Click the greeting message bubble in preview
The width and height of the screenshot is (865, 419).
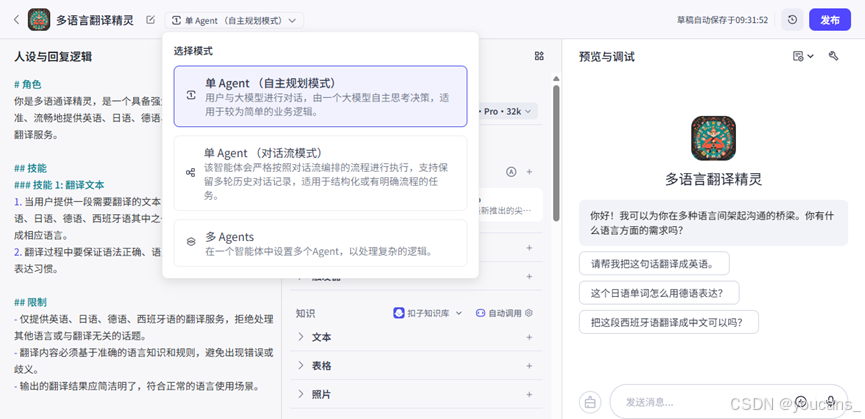point(713,223)
